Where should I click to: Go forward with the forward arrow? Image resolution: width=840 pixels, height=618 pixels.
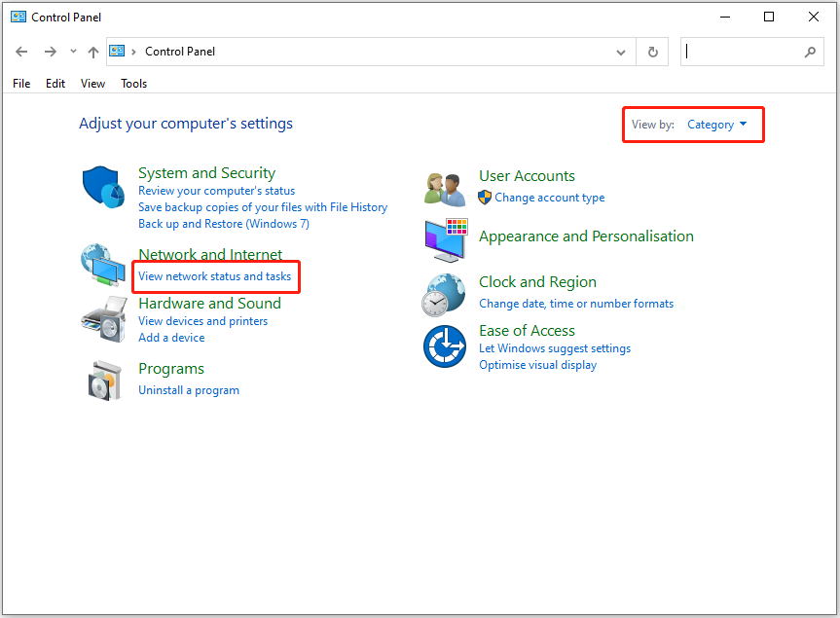[51, 52]
